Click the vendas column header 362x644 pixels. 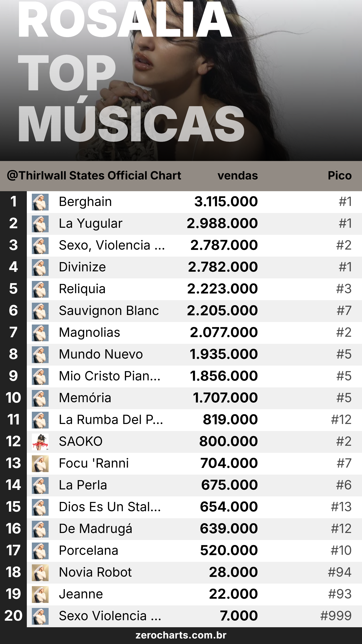(x=238, y=175)
